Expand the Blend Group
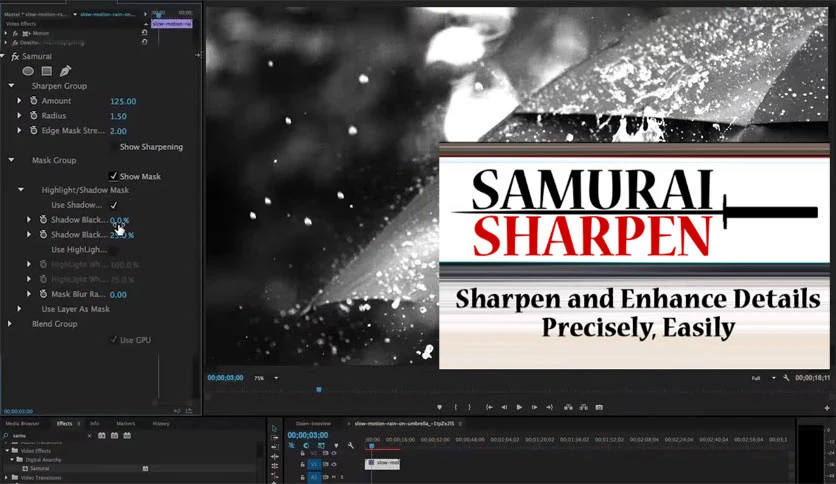Viewport: 836px width, 484px height. click(10, 324)
